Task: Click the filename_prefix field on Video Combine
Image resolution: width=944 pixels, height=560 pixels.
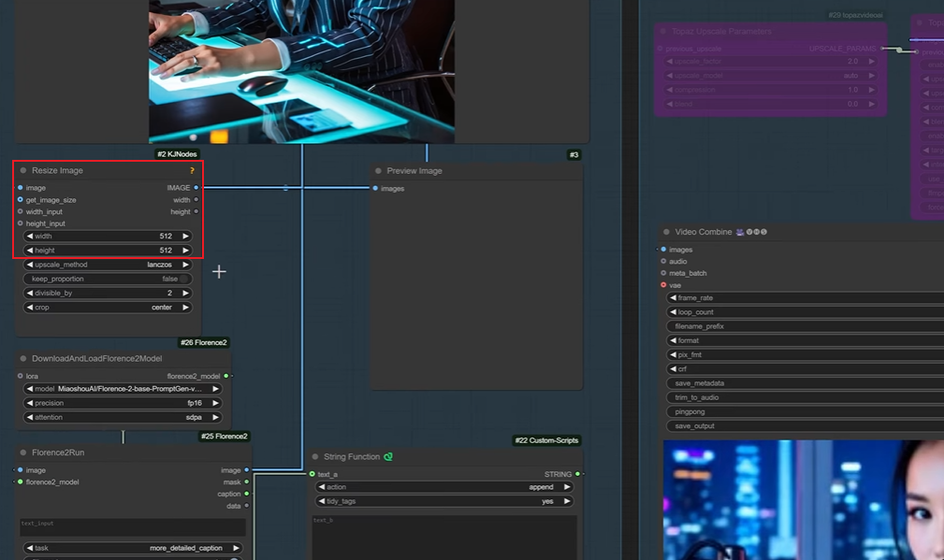Action: point(805,326)
